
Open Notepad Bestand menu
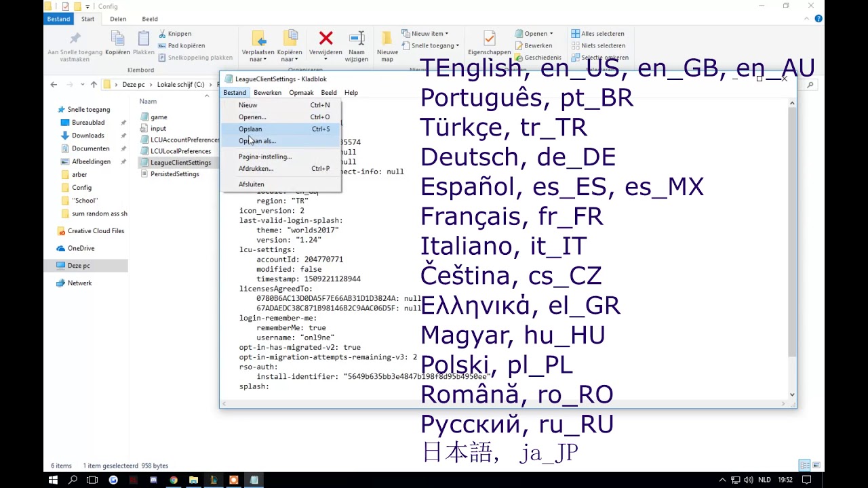(x=235, y=93)
